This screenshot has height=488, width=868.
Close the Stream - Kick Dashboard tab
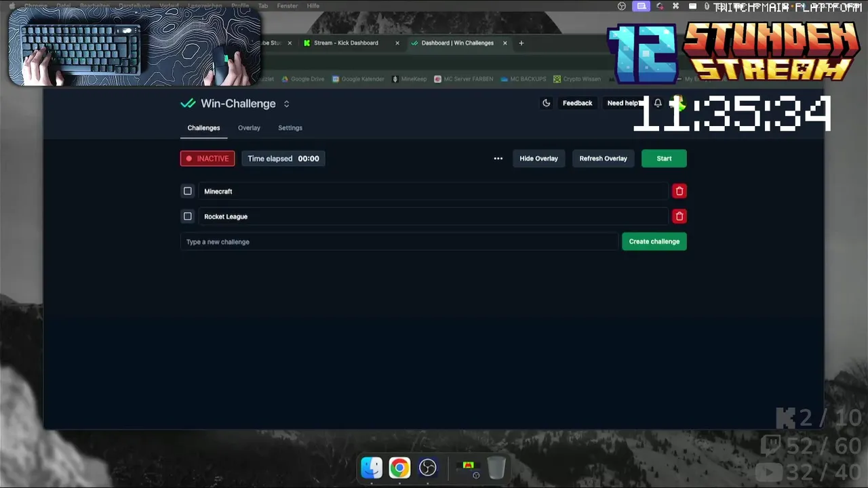(397, 43)
